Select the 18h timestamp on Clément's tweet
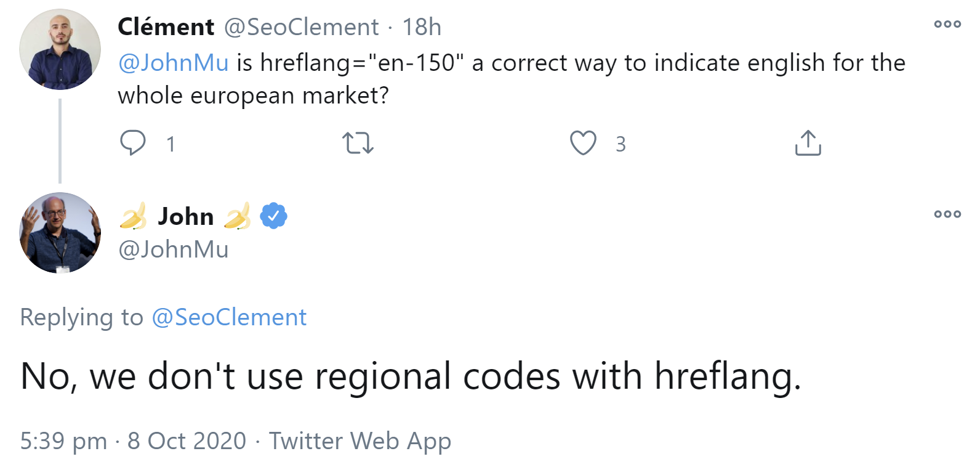Image resolution: width=980 pixels, height=467 pixels. [422, 26]
